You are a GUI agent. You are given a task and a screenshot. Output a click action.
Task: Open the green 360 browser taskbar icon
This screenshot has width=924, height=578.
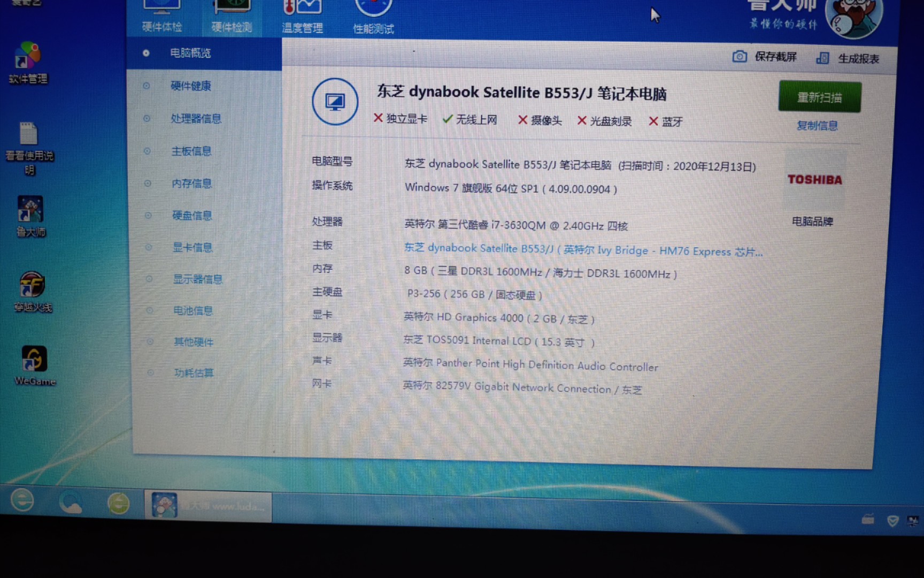pos(118,504)
